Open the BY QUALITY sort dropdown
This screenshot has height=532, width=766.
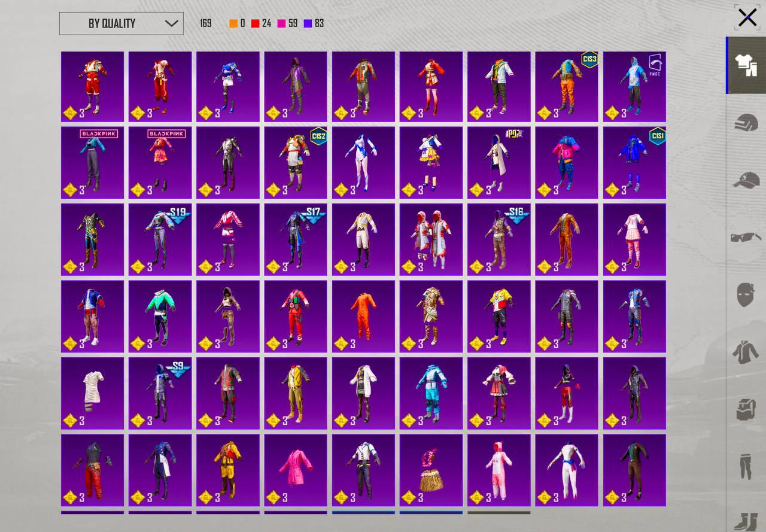point(121,23)
